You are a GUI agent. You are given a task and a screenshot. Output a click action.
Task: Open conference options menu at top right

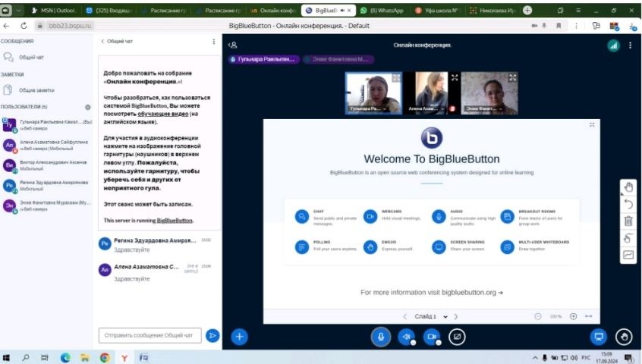[x=631, y=45]
